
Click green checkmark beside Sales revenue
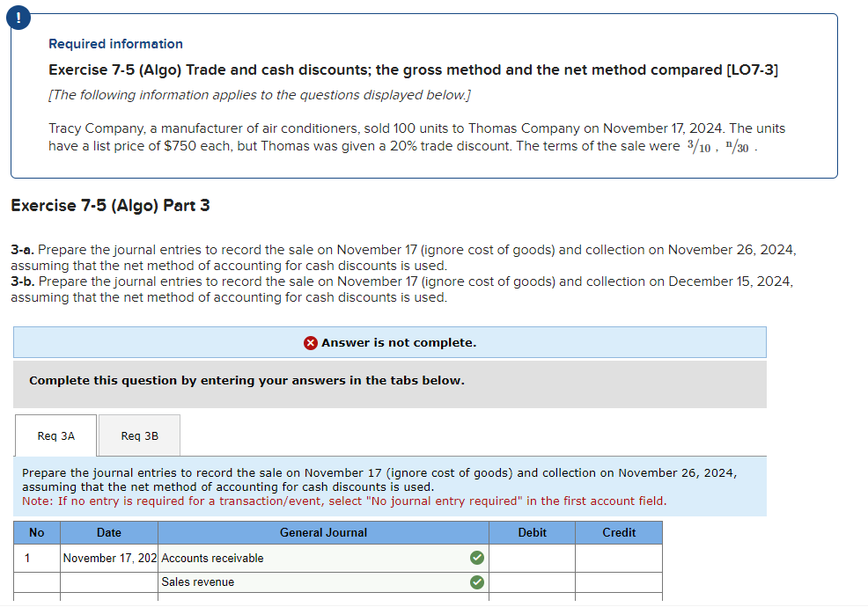476,582
